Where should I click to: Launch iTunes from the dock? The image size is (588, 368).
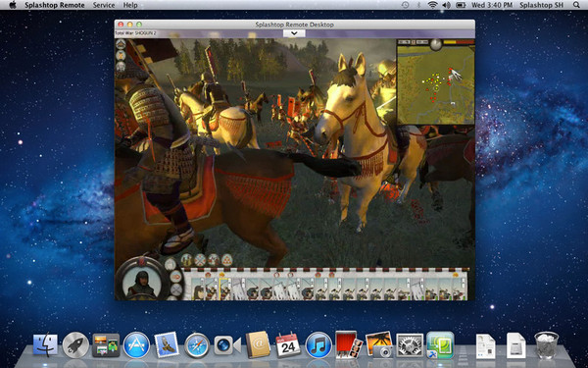point(318,345)
